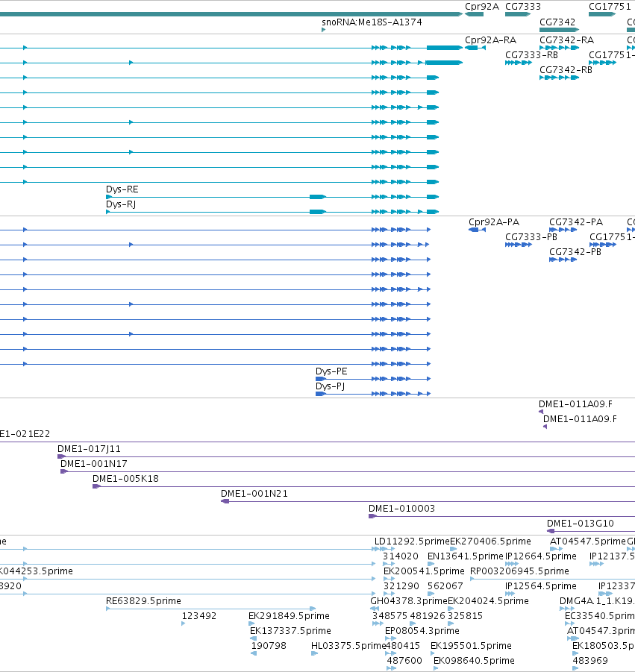Select feature 562067
This screenshot has width=635, height=672.
click(x=445, y=586)
